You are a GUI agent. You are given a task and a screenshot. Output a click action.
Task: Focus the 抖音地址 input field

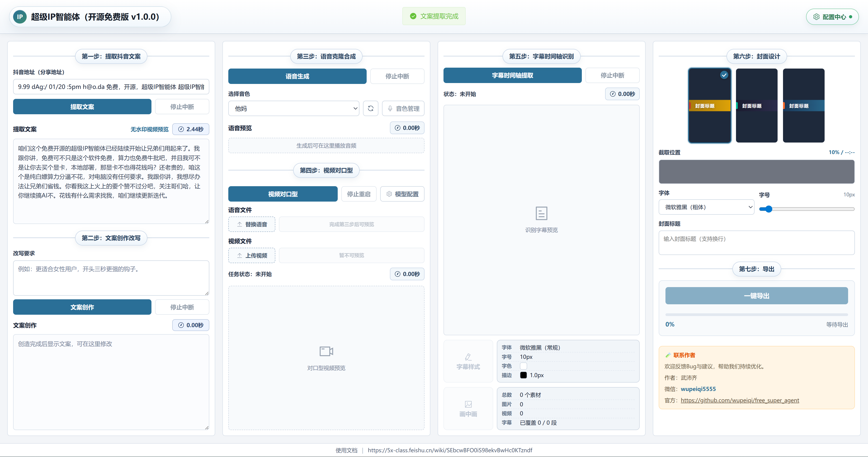(111, 87)
